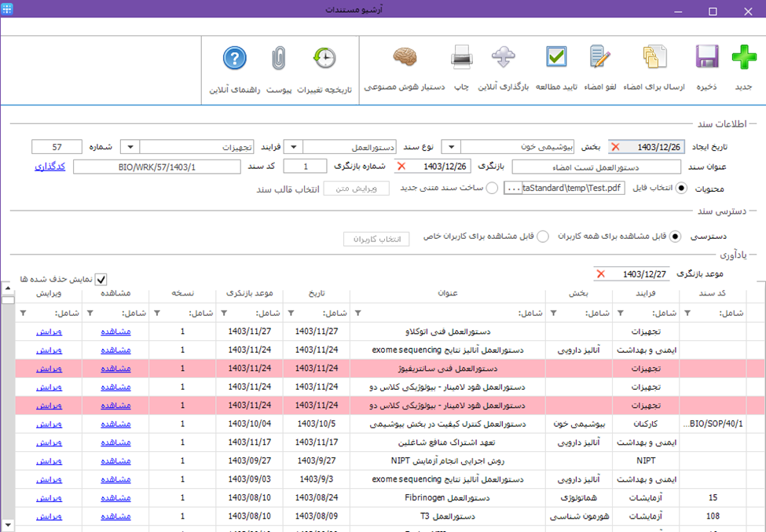Click the Select users button

click(x=376, y=239)
